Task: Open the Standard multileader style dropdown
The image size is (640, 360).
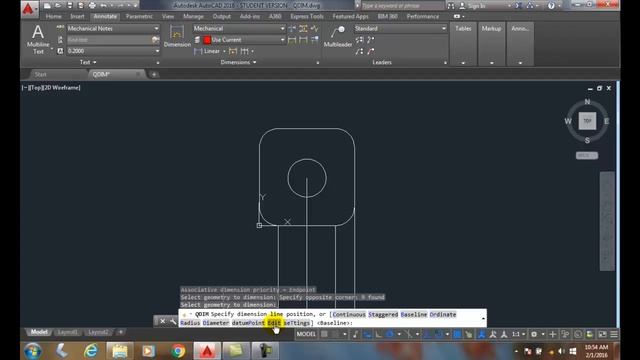Action: click(400, 28)
